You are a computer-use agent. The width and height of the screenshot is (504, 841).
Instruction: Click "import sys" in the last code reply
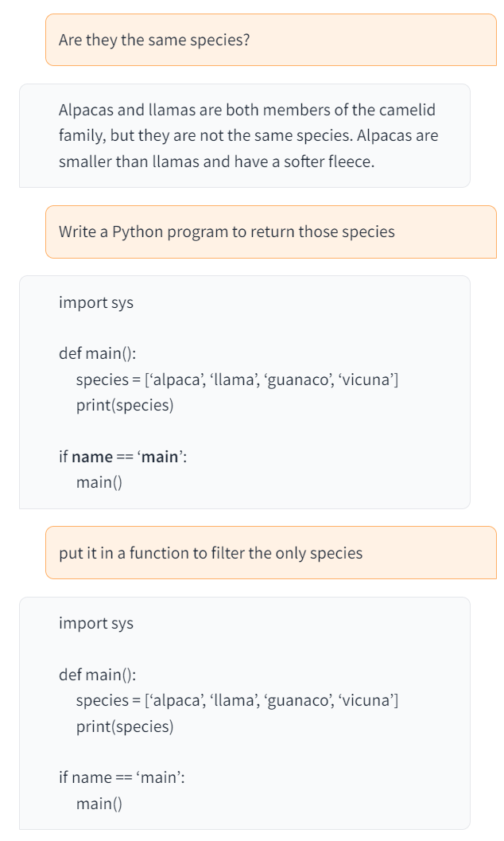pyautogui.click(x=96, y=623)
